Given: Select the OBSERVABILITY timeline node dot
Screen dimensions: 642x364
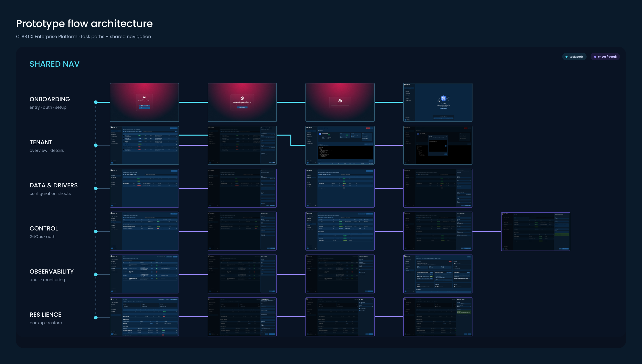Looking at the screenshot, I should click(96, 275).
